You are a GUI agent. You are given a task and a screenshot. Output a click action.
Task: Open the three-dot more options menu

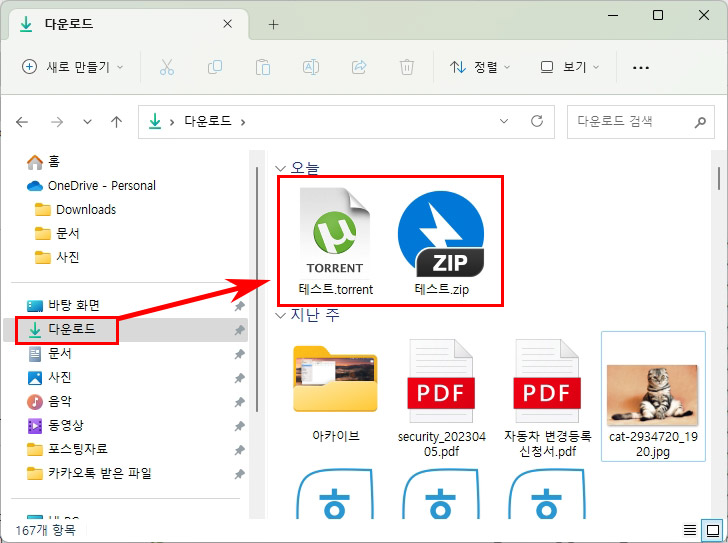(641, 68)
